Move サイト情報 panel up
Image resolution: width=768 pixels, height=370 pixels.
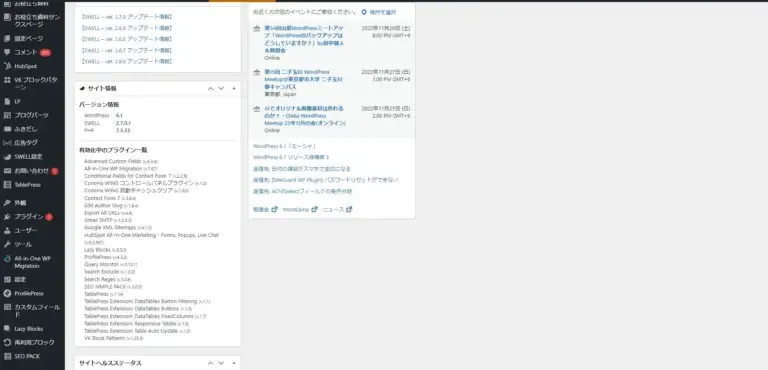pyautogui.click(x=211, y=88)
